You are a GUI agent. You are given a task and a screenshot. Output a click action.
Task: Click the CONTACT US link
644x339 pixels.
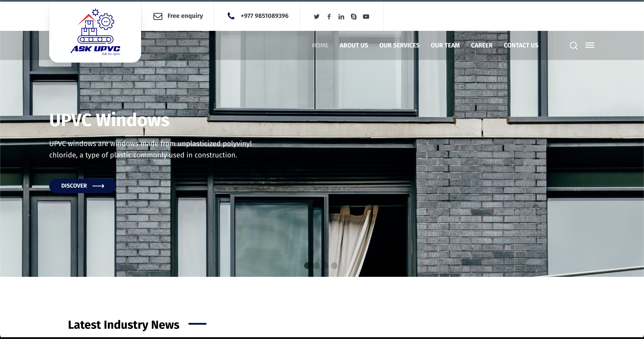(521, 45)
